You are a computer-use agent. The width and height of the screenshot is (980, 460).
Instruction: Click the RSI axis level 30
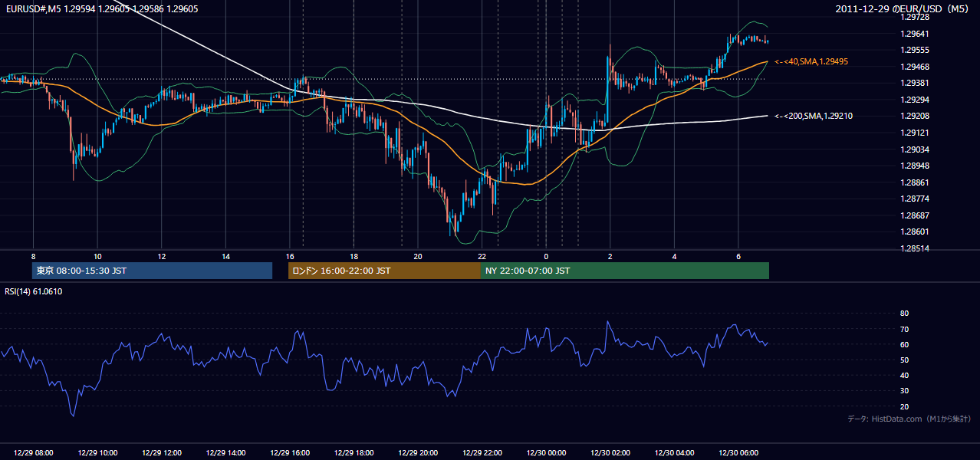pos(904,391)
